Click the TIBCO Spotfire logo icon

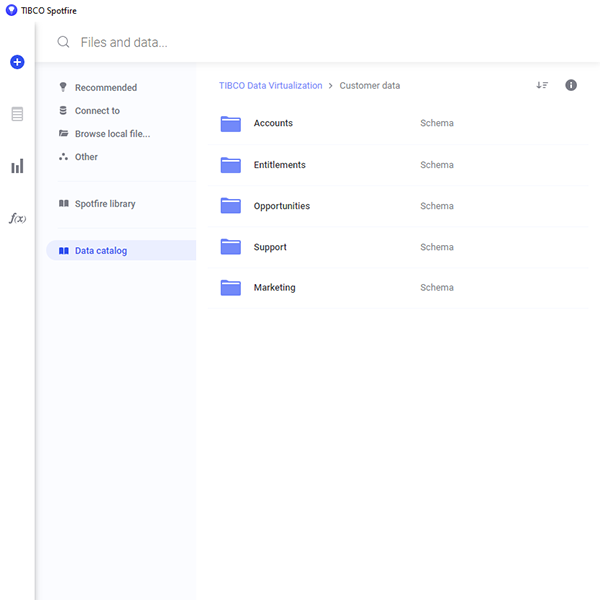point(11,10)
